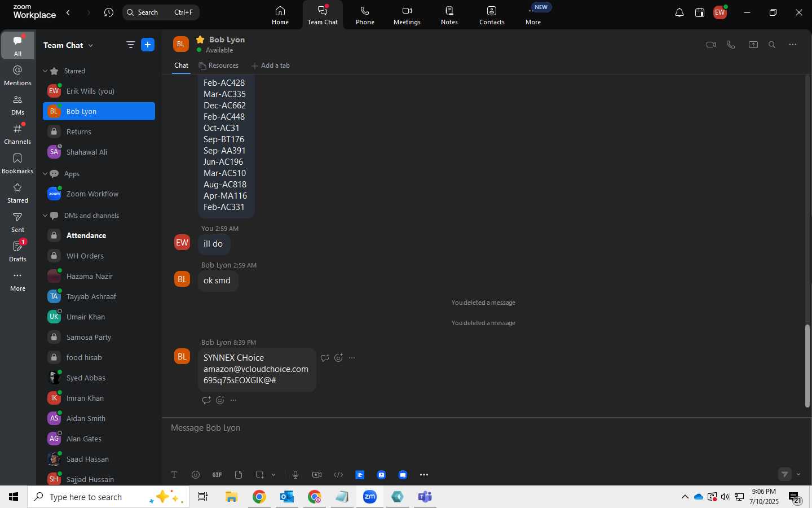Switch to the Meetings tab

(407, 15)
